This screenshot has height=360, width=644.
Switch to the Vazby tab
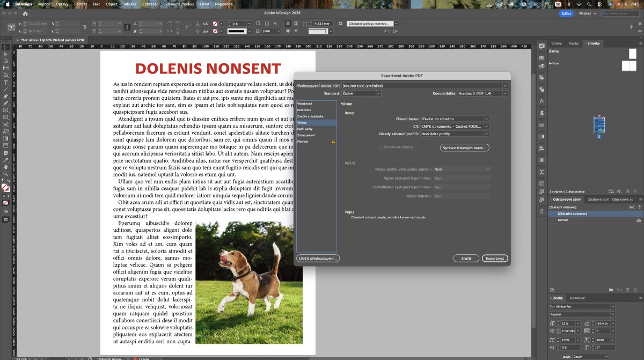click(x=574, y=43)
